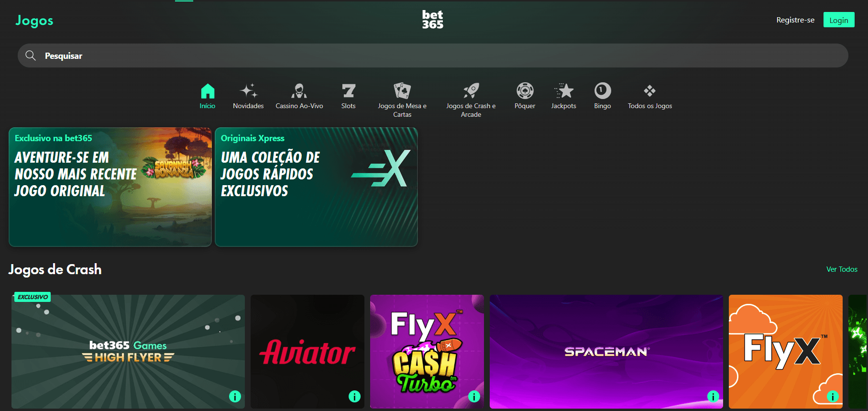Click the "Exclusivo na bet365" banner text

click(x=54, y=138)
